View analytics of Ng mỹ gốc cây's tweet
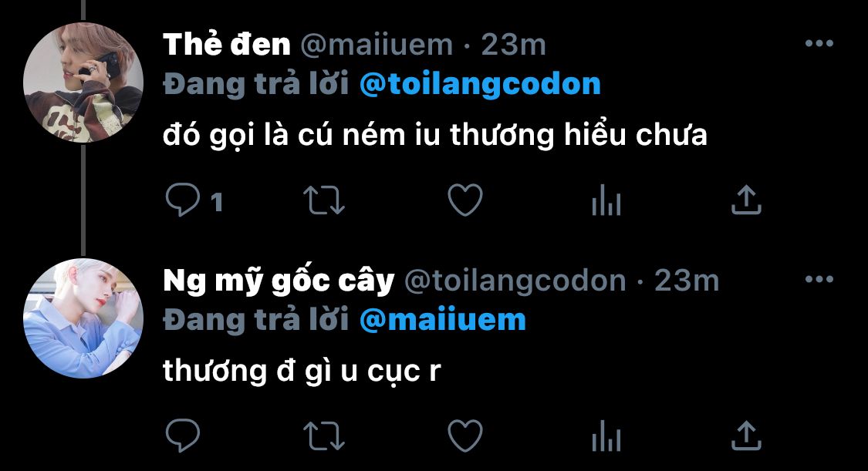This screenshot has height=471, width=868. (606, 436)
